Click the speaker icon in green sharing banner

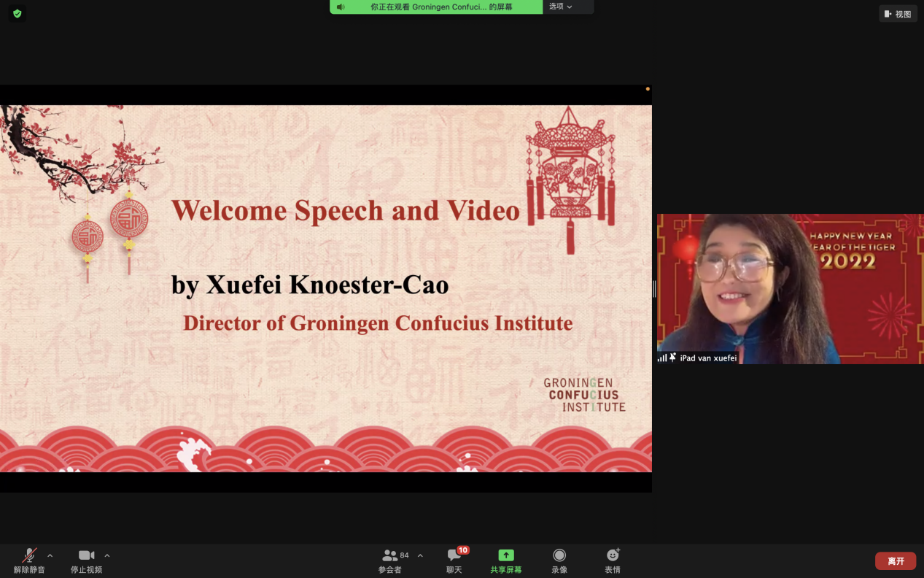tap(341, 7)
